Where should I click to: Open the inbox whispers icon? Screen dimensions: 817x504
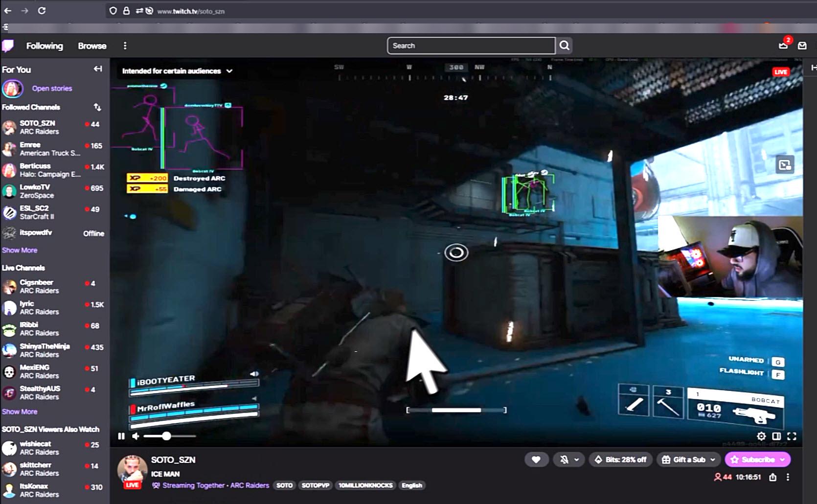point(802,46)
